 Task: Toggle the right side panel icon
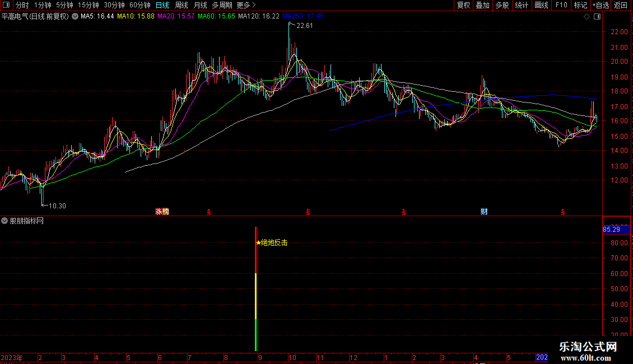pyautogui.click(x=597, y=17)
